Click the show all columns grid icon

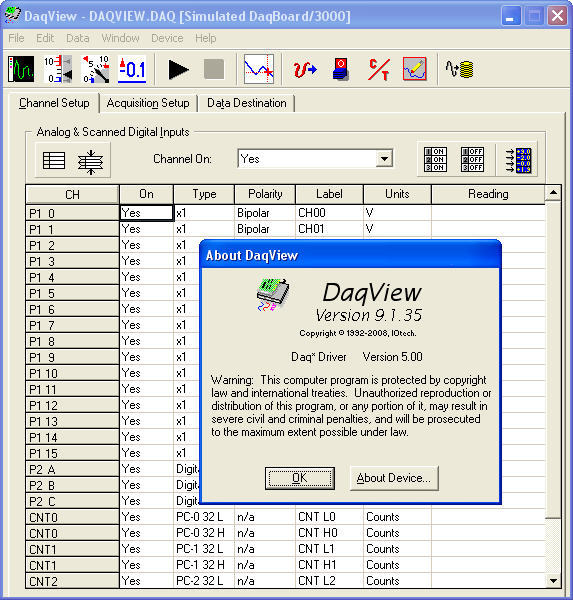point(54,160)
